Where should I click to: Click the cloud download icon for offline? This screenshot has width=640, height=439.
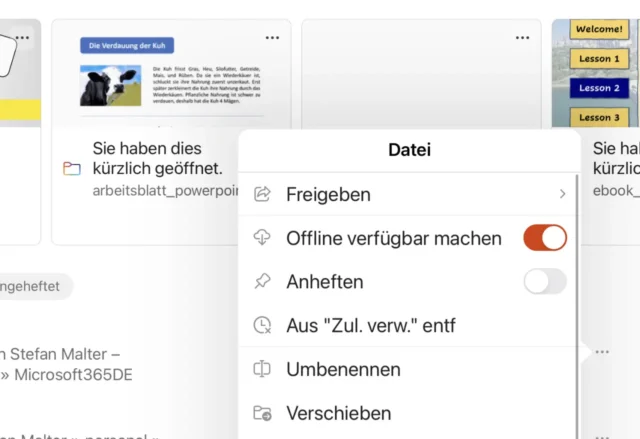point(263,238)
